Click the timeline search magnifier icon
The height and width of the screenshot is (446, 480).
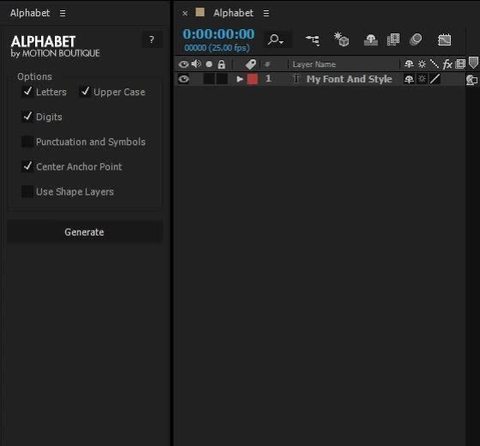coord(275,40)
